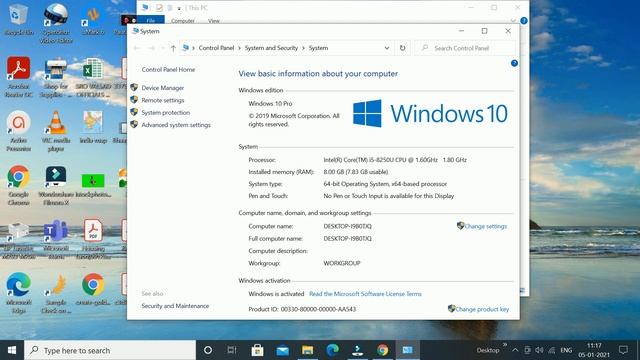Viewport: 640px width, 360px height.
Task: Select Google Chrome desktop shortcut
Action: [x=18, y=185]
